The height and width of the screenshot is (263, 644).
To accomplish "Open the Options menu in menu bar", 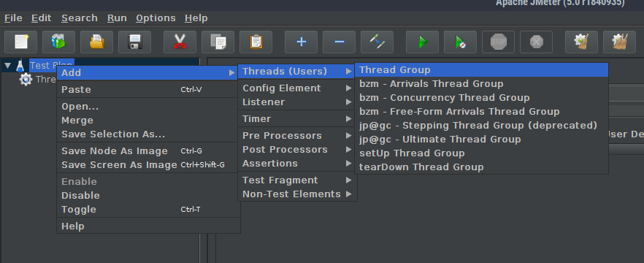I will [156, 18].
